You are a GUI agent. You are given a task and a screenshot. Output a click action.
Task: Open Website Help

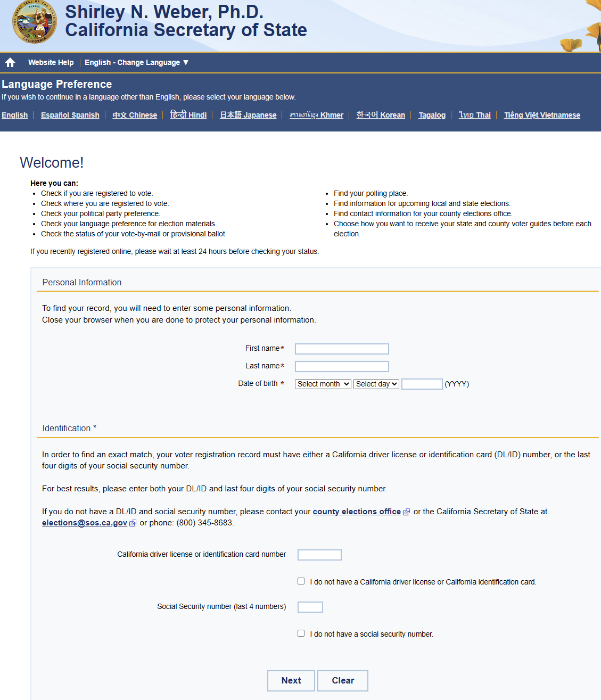51,62
